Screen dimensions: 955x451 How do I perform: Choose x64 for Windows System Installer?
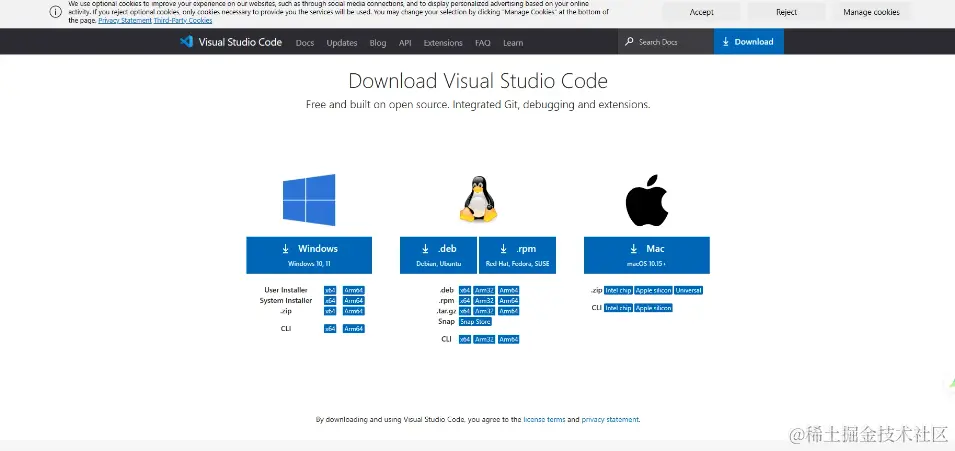click(x=330, y=301)
